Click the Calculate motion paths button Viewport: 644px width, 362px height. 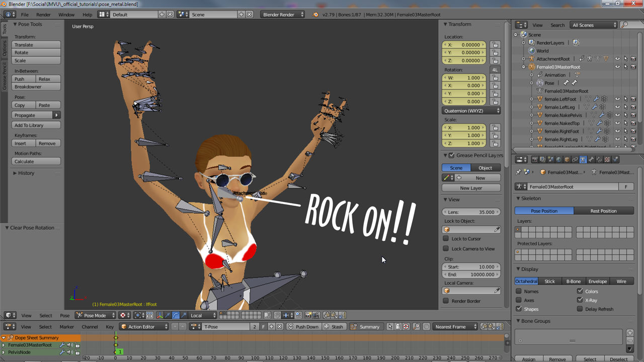coord(36,161)
